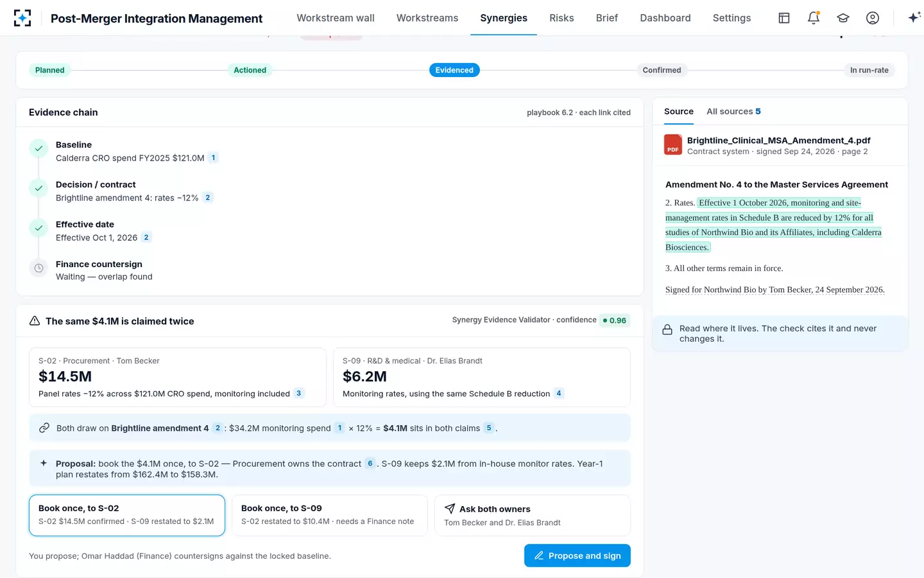This screenshot has width=924, height=578.
Task: Click the link icon before 'Both draw on'
Action: click(x=44, y=428)
